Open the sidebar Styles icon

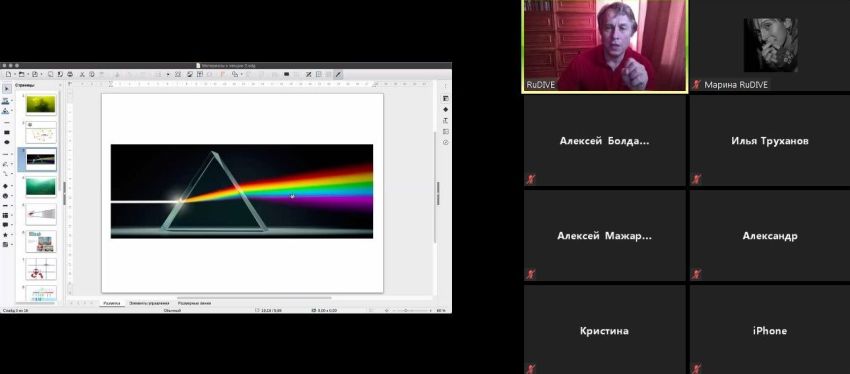(446, 120)
